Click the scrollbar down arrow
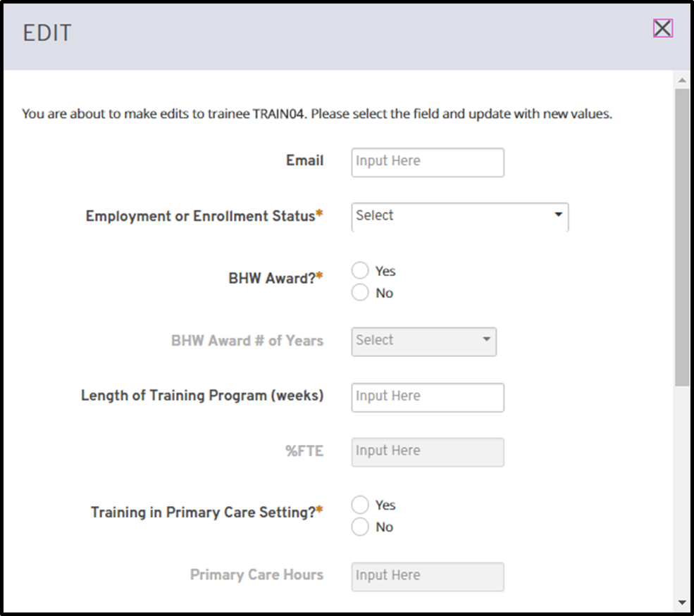694x616 pixels. pos(681,602)
